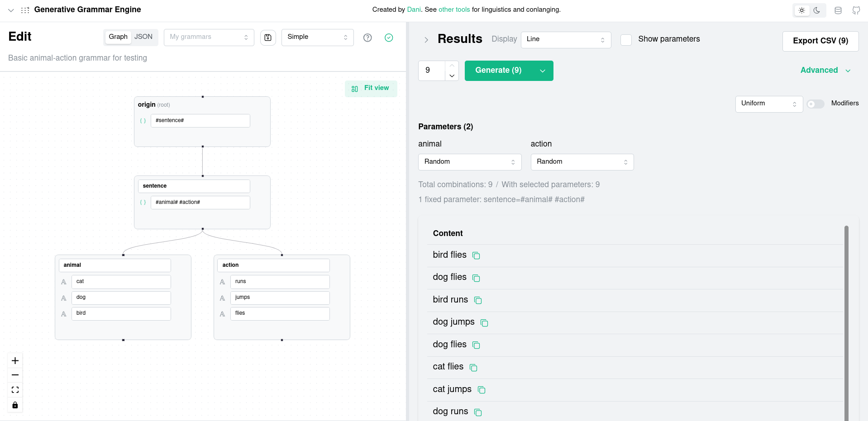868x421 pixels.
Task: Click Export CSV (9) button
Action: pos(820,41)
